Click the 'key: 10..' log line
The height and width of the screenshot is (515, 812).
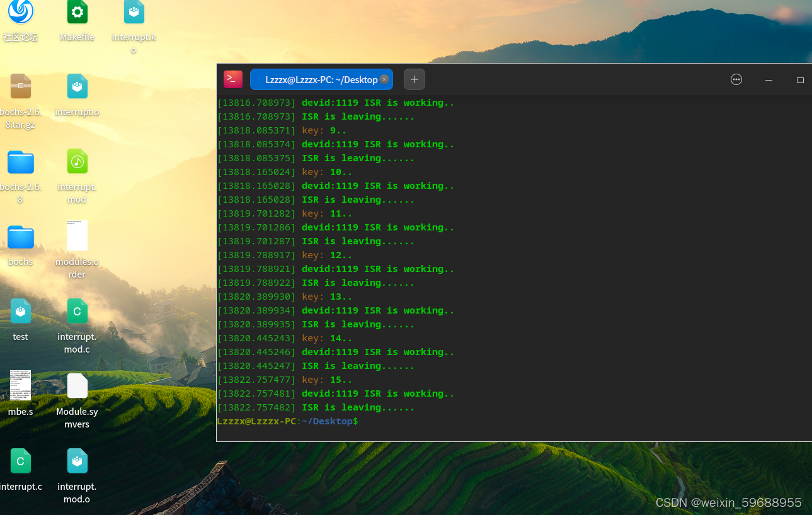point(285,172)
